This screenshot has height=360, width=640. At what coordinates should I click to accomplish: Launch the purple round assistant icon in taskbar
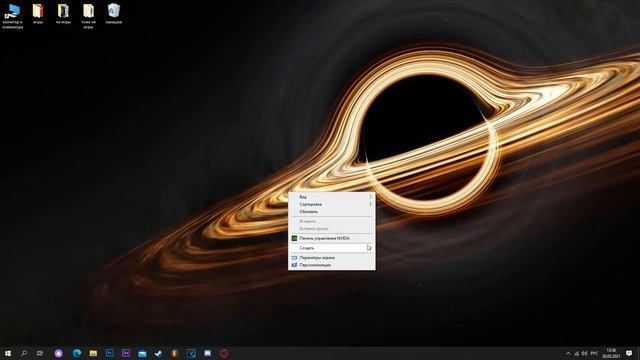pos(59,353)
